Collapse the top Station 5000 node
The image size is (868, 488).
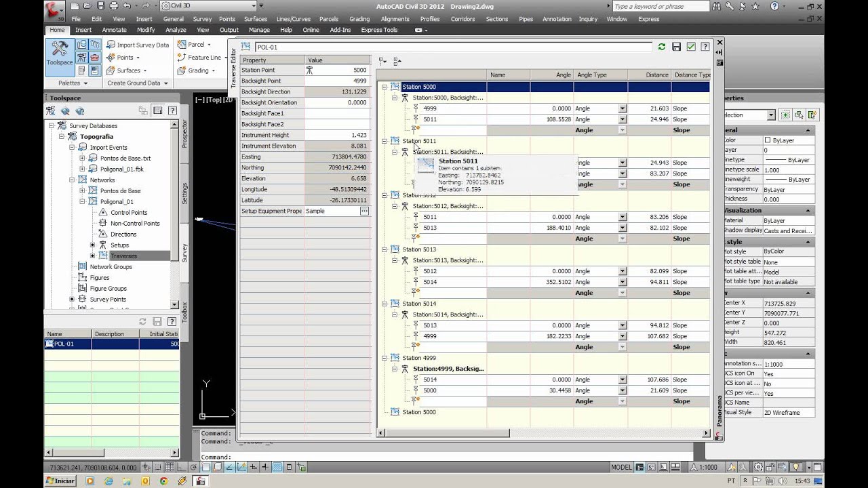(x=384, y=87)
